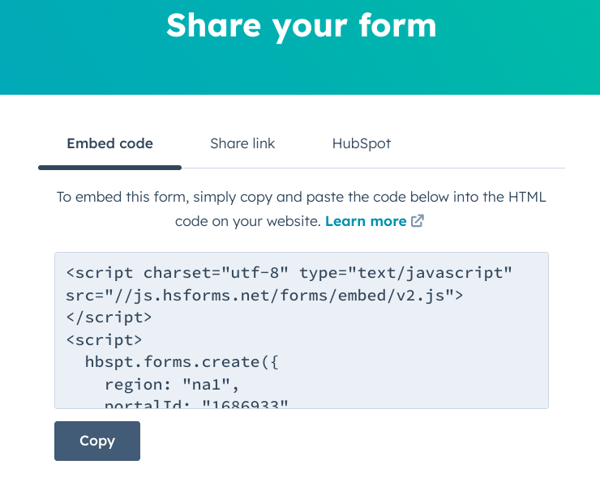600x486 pixels.
Task: Click the partially visible portalId code line
Action: pyautogui.click(x=196, y=404)
